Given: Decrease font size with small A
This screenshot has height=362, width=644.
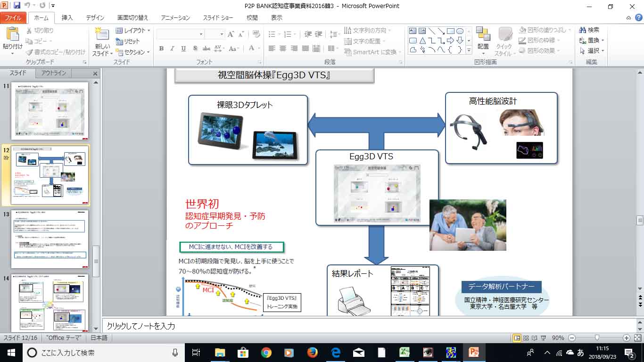Looking at the screenshot, I should [242, 34].
